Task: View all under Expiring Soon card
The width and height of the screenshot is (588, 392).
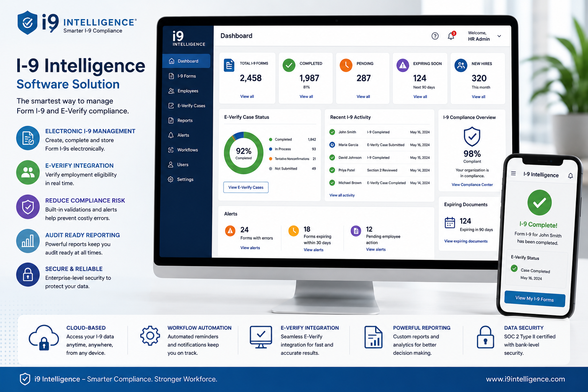Action: [x=420, y=97]
